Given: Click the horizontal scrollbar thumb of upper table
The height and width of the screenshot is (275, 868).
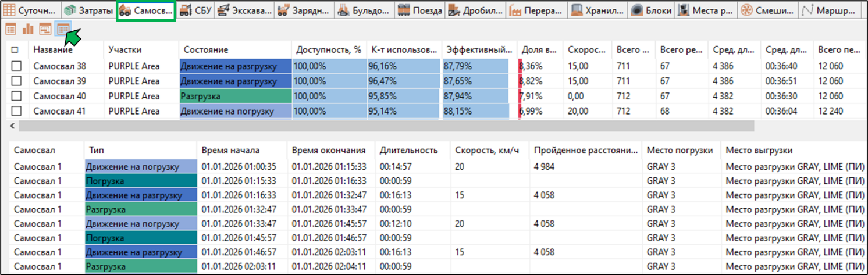Looking at the screenshot, I should [386, 126].
